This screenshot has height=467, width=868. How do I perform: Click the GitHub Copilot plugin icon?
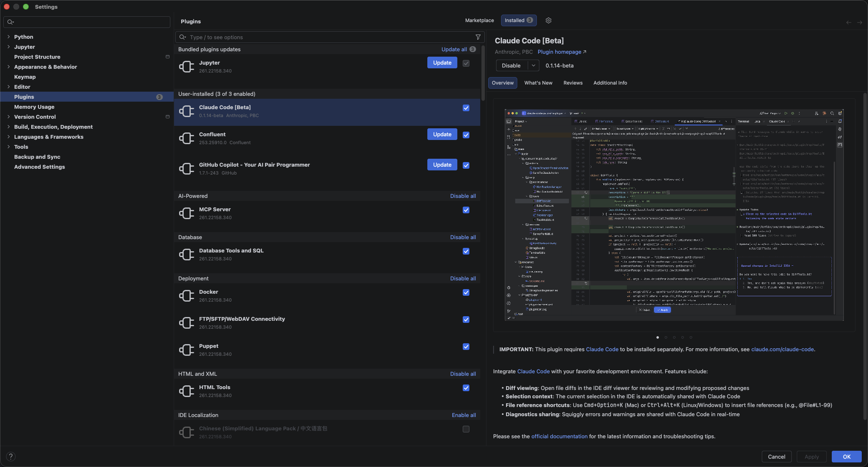point(187,169)
